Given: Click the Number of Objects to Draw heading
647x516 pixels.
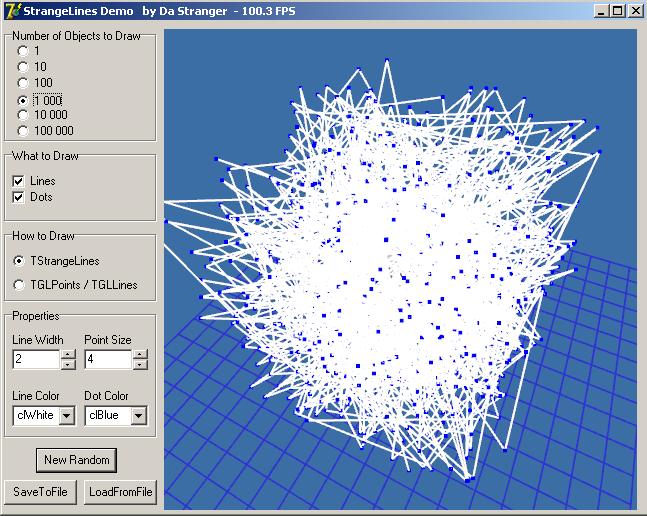Looking at the screenshot, I should 76,36.
